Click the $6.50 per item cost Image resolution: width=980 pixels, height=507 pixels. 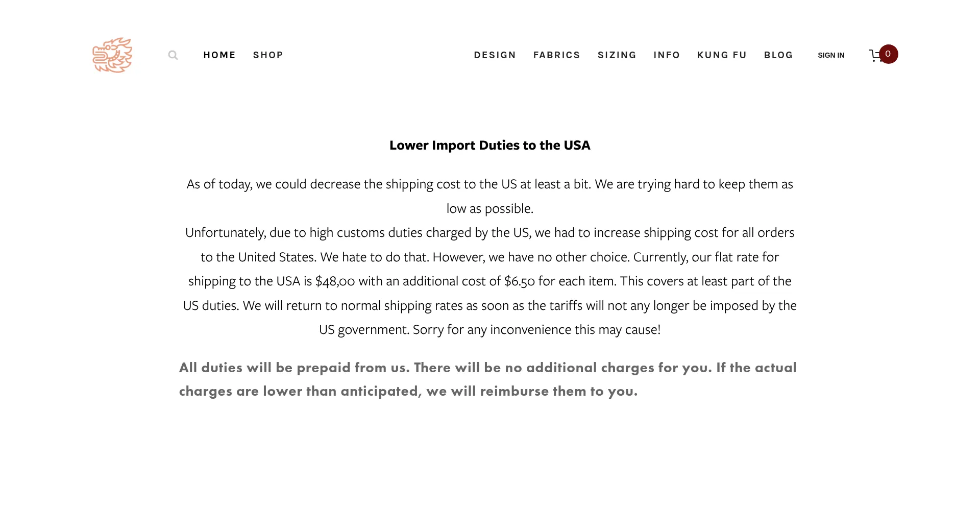point(520,281)
